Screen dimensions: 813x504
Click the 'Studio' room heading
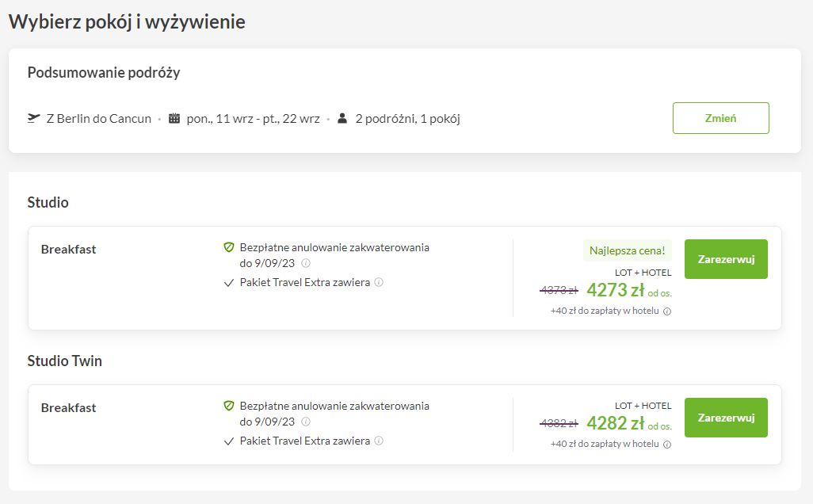point(48,202)
